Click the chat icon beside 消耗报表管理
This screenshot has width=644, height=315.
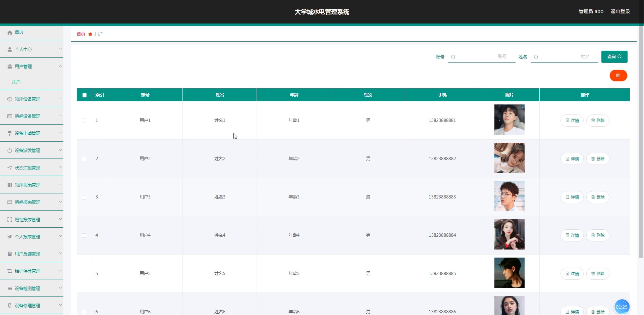[10, 202]
